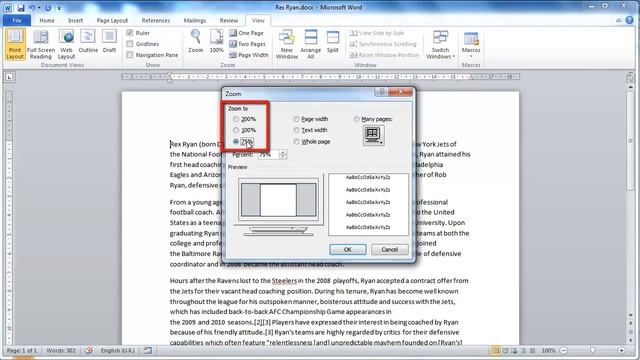Click the zoom in plus button
Screen dimensions: 640x360
point(621,351)
